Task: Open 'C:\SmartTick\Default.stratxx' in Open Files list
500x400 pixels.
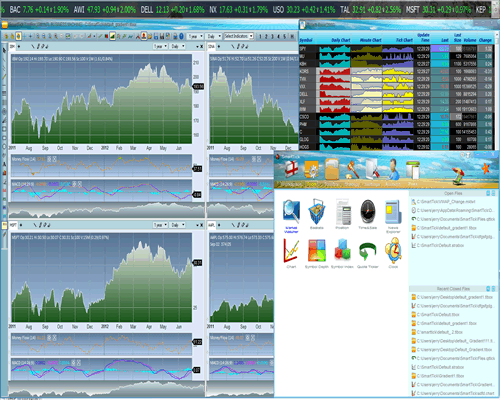Action: (x=440, y=245)
